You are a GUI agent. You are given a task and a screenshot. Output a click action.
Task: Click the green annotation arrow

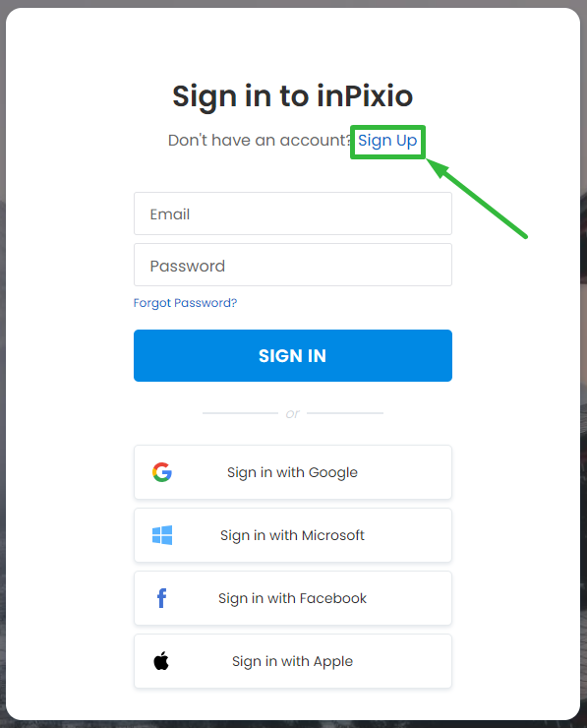click(477, 199)
